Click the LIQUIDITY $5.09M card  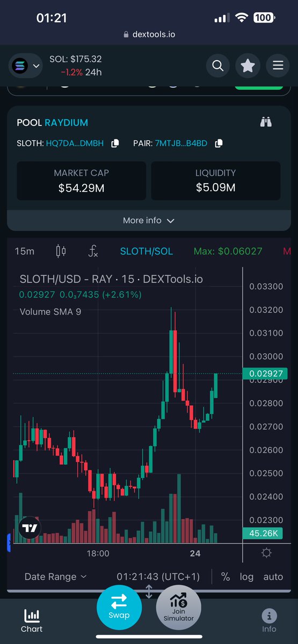216,181
